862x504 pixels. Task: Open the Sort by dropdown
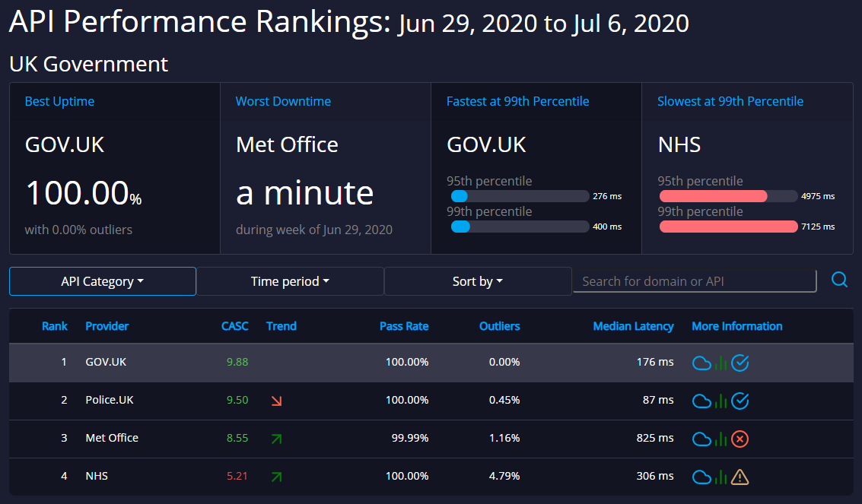tap(478, 281)
